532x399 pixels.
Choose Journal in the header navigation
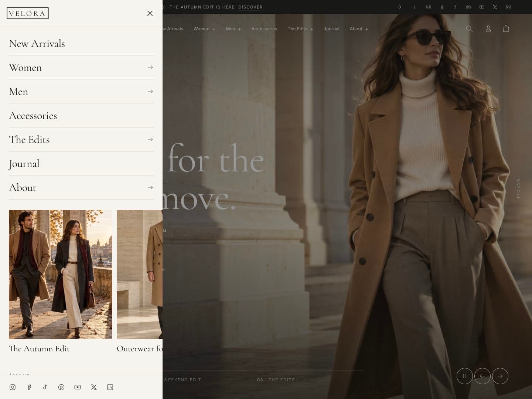pos(331,29)
